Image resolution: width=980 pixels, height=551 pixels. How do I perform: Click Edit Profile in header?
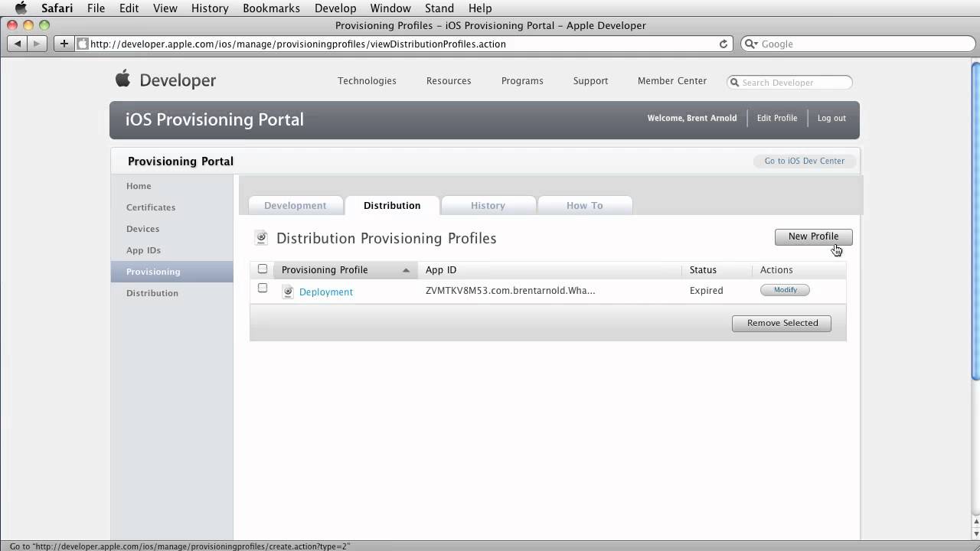[777, 118]
